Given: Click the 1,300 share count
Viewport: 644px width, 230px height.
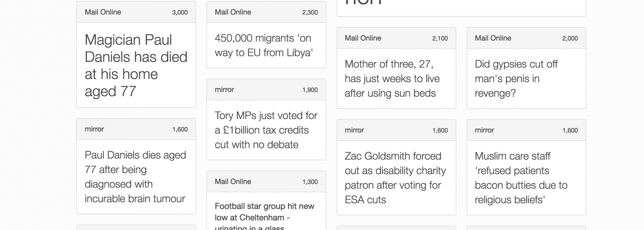Looking at the screenshot, I should (x=310, y=182).
